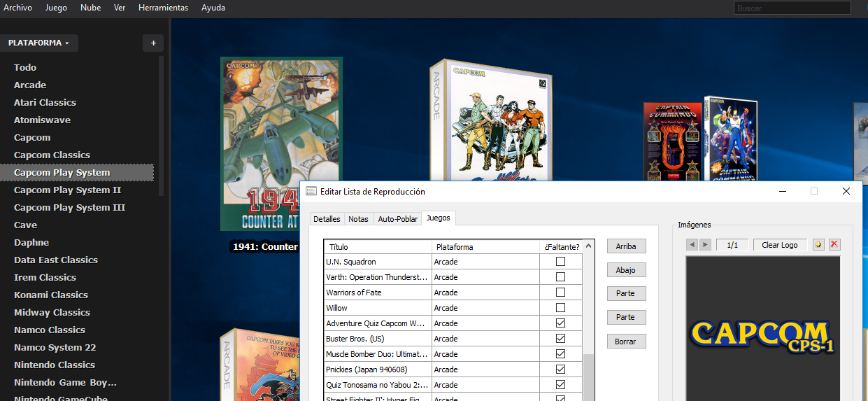
Task: Enable the ¿Faltante? checkbox for Willow
Action: point(560,308)
